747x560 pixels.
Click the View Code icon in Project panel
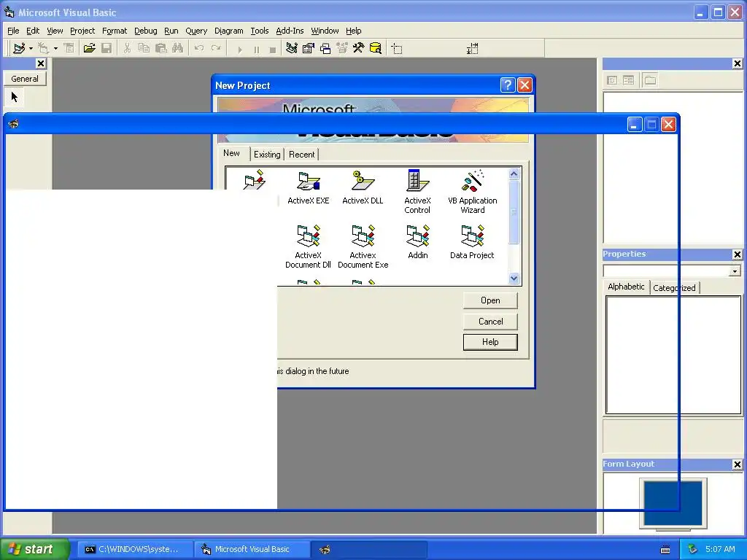pos(612,80)
